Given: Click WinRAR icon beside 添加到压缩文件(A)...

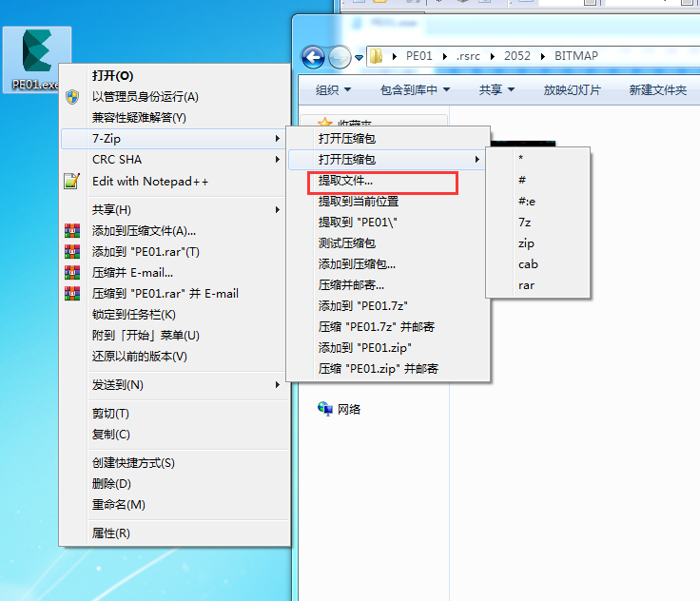Looking at the screenshot, I should (x=72, y=230).
